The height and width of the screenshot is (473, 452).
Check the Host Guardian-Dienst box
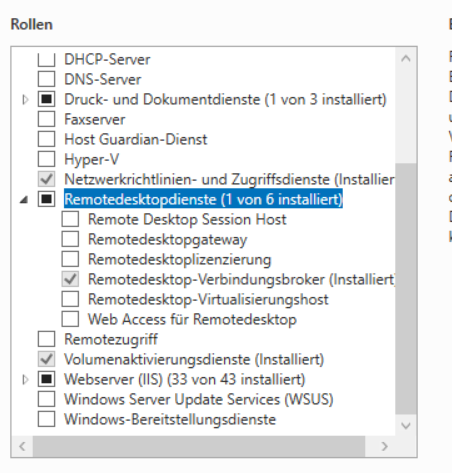tap(46, 139)
